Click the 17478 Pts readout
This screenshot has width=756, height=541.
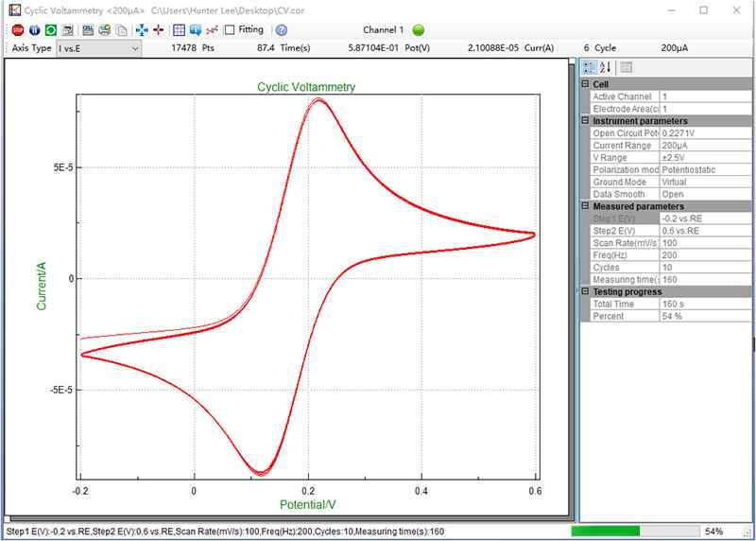tap(193, 48)
